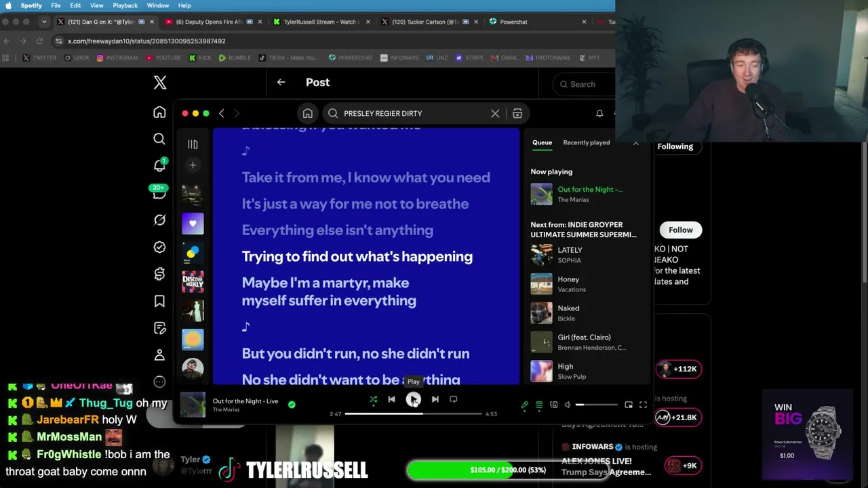Toggle shuffle in Spotify player
Screen dimensions: 868x488
373,400
